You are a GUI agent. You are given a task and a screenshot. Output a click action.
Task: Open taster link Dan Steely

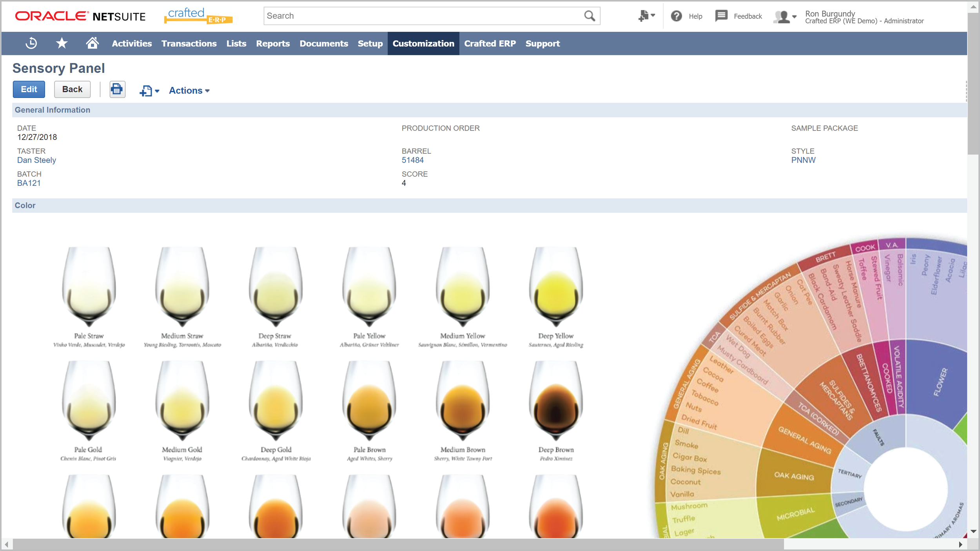(x=36, y=160)
